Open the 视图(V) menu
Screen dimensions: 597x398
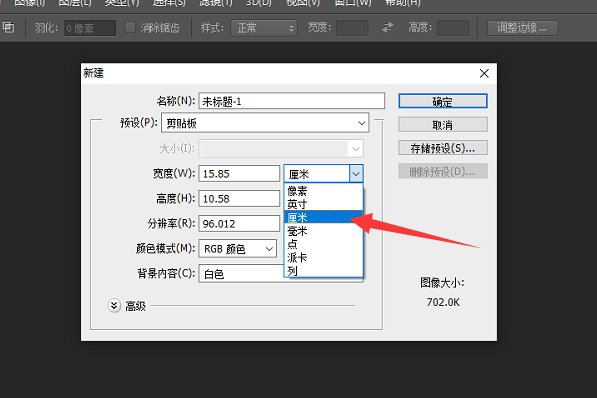point(303,3)
